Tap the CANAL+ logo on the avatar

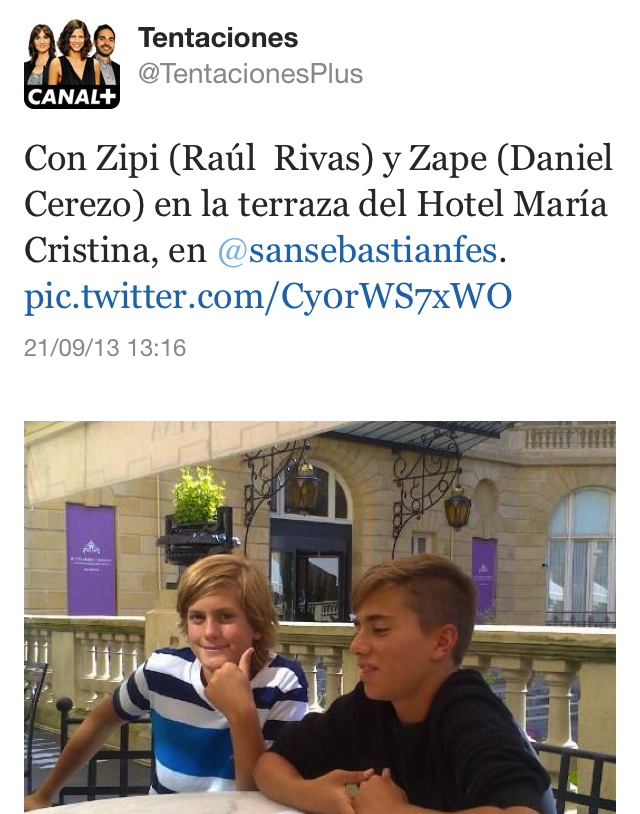click(72, 97)
